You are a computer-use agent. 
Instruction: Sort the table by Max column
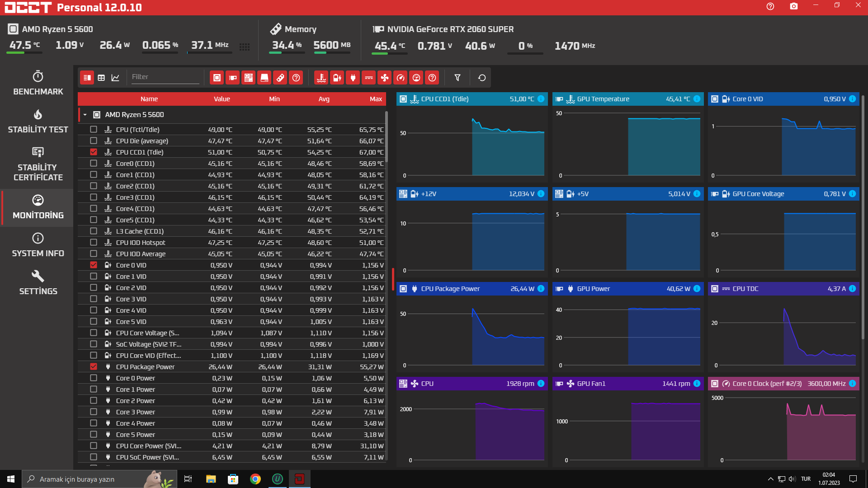pos(376,99)
